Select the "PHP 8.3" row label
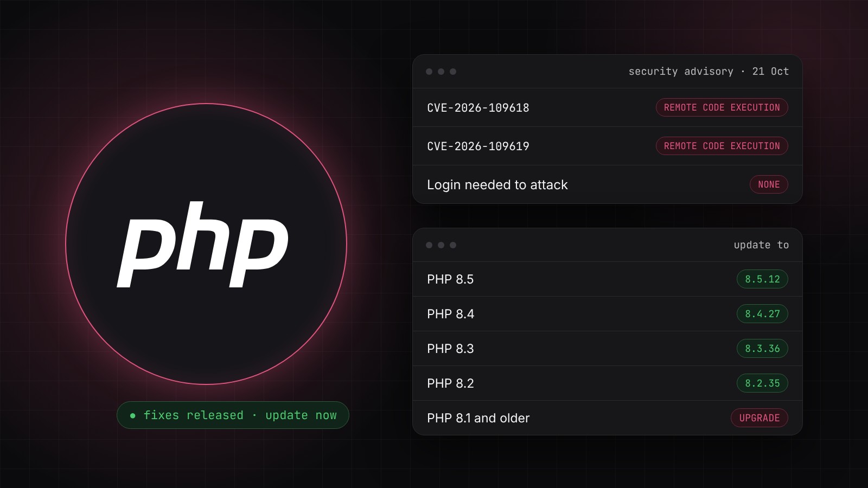 tap(450, 349)
